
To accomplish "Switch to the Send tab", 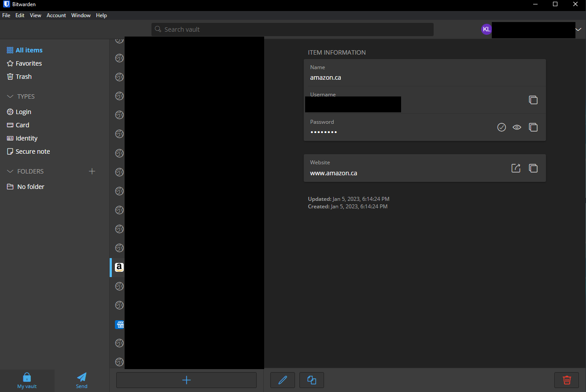I will [81, 381].
